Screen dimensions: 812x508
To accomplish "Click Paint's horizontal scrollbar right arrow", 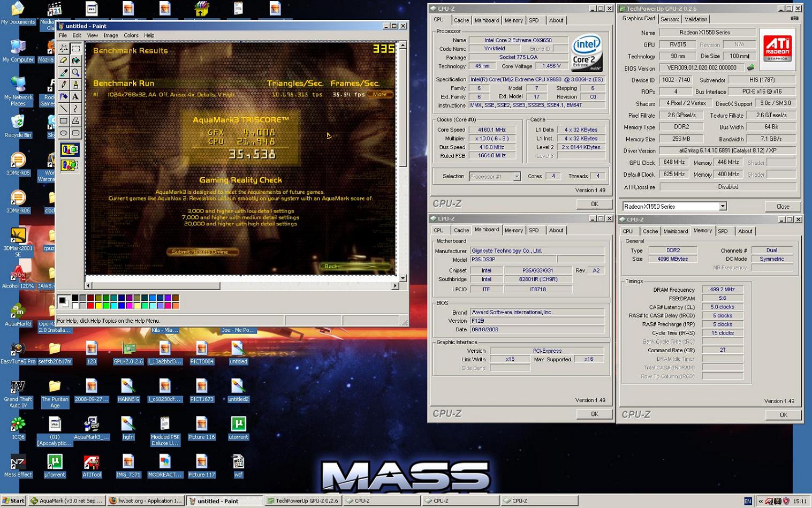I will (x=395, y=286).
